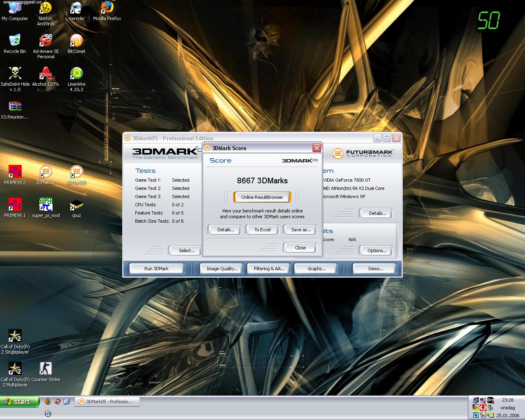Open the Windows start menu

[x=20, y=402]
